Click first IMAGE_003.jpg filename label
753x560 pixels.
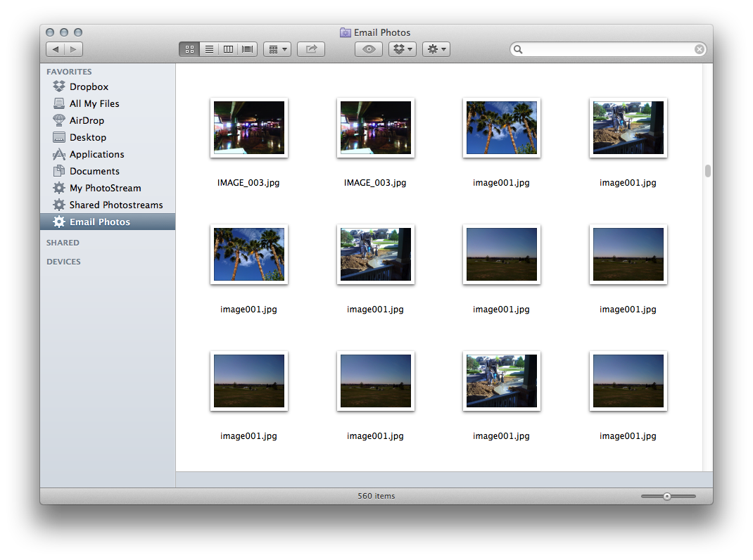tap(248, 183)
